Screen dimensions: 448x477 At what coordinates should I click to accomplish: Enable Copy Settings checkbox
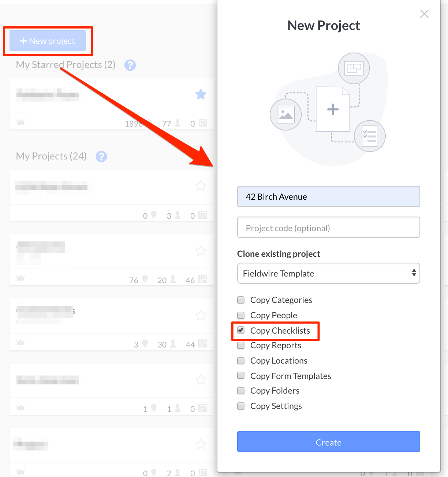(241, 406)
